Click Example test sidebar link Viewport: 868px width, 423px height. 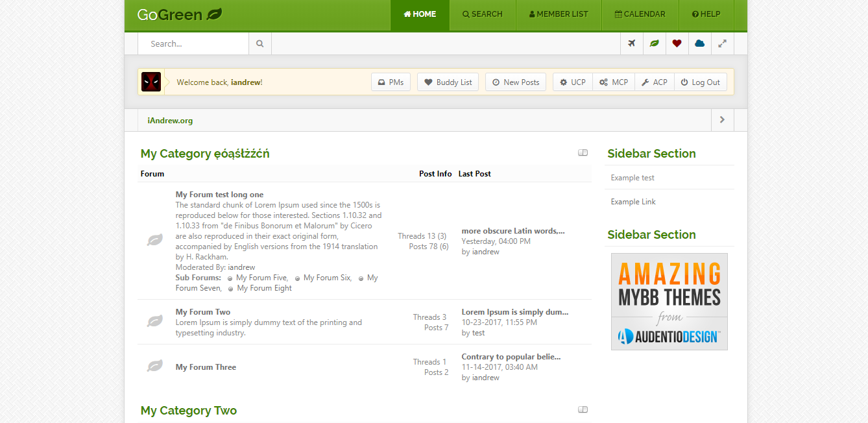tap(633, 178)
